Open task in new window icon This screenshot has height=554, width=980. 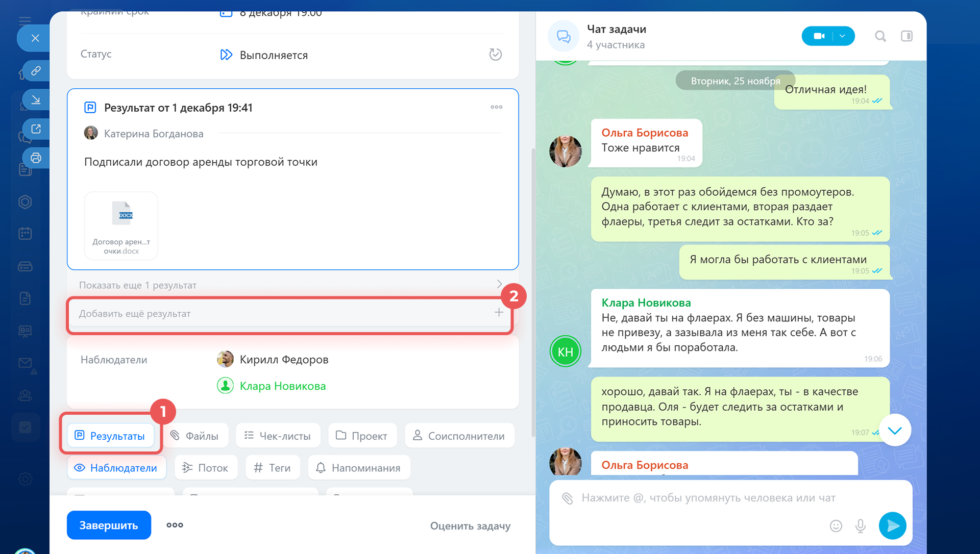[36, 129]
